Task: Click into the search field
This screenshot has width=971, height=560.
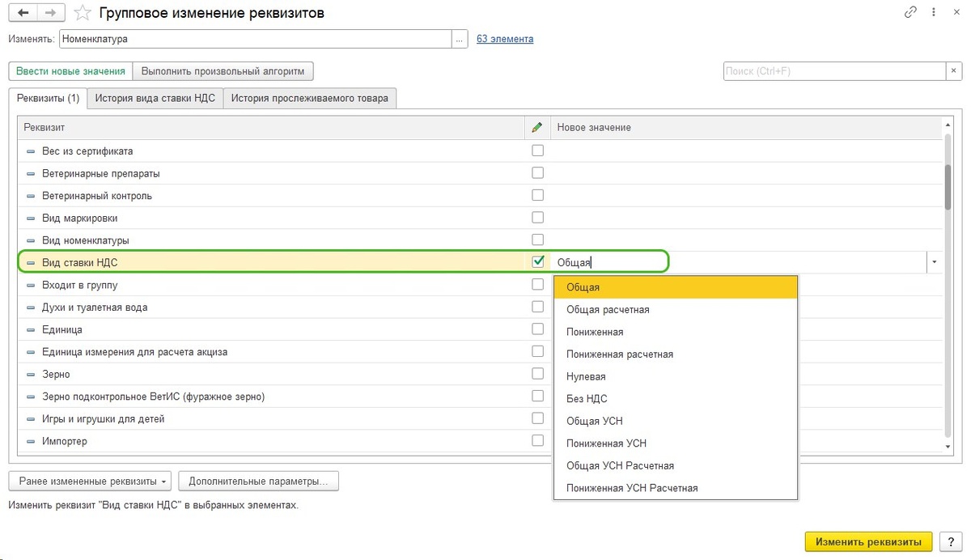Action: pos(833,71)
